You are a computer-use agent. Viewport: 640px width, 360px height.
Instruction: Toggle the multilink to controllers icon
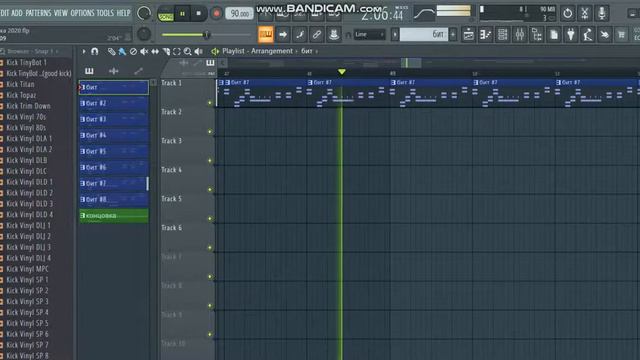point(317,35)
